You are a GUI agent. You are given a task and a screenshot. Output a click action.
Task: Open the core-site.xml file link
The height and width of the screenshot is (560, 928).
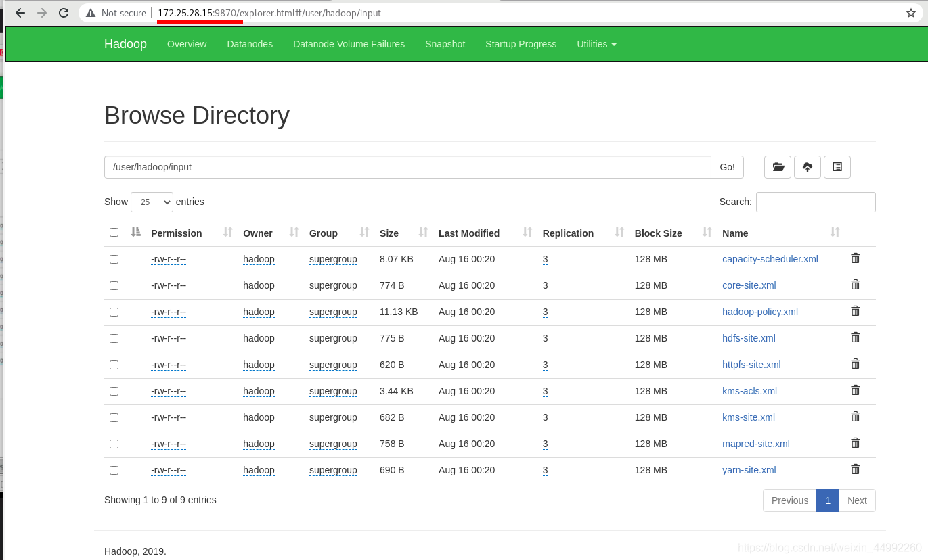click(749, 285)
